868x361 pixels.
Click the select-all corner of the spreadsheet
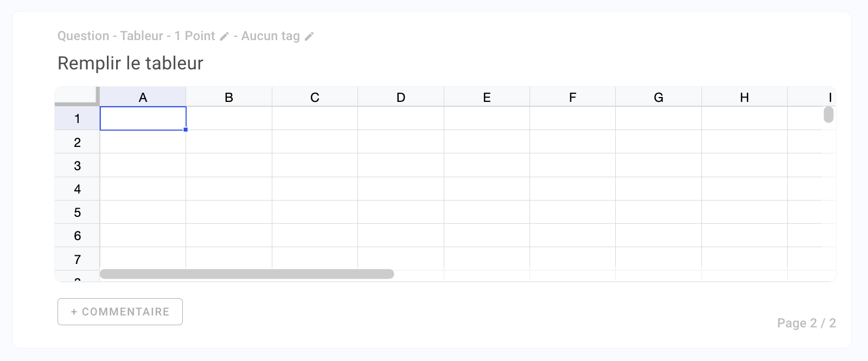(77, 96)
